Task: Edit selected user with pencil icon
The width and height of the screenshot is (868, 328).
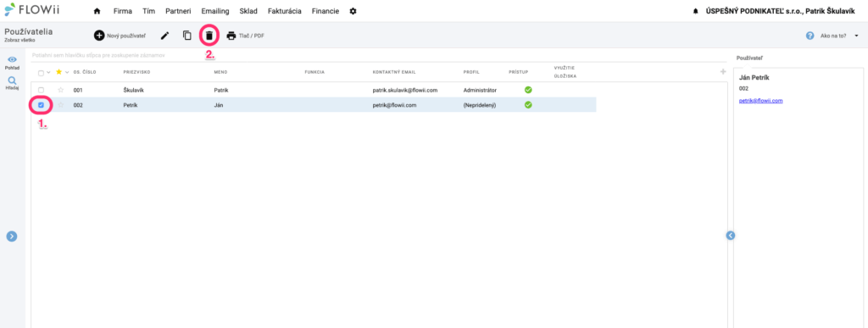Action: (x=164, y=36)
